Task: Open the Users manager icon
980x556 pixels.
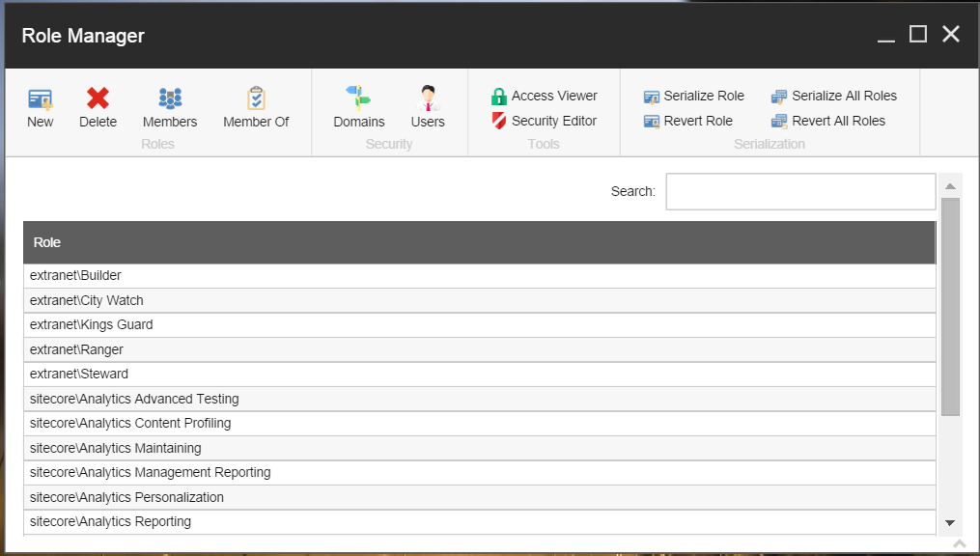Action: pos(428,98)
